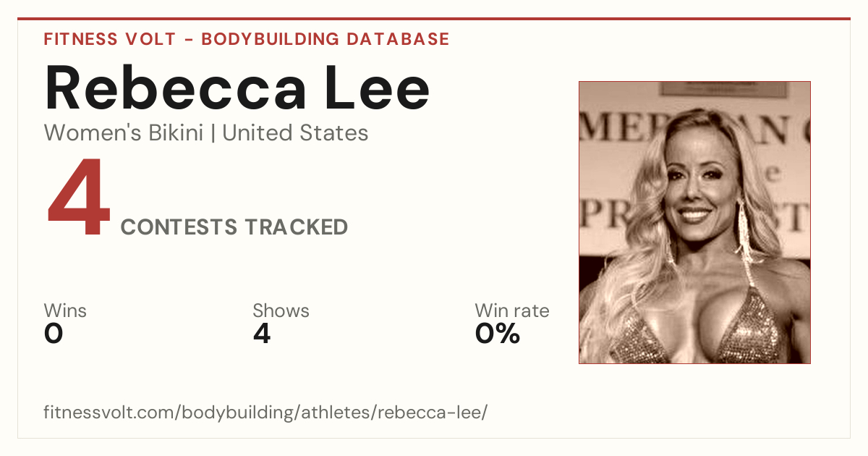868x456 pixels.
Task: Click the last name Lee in title
Action: click(376, 86)
